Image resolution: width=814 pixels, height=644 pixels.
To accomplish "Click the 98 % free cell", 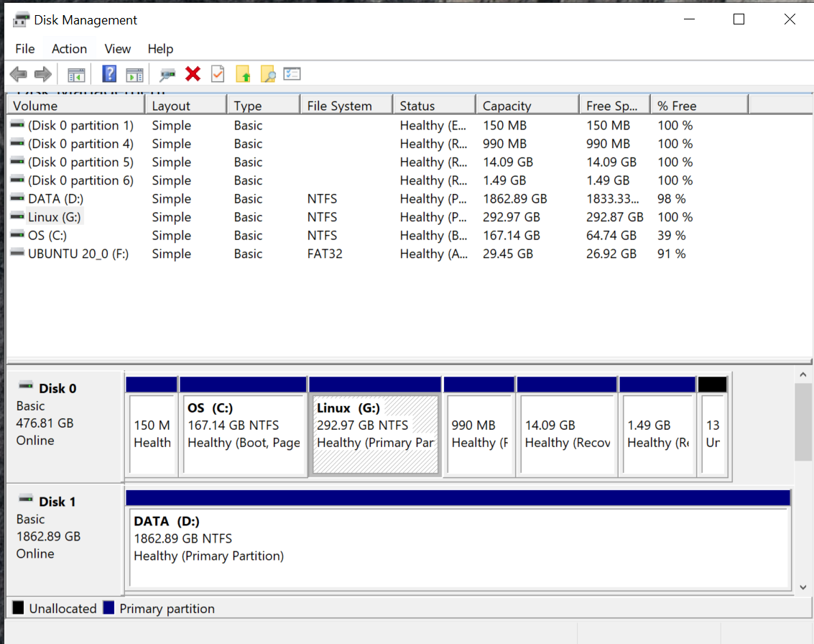I will (671, 199).
